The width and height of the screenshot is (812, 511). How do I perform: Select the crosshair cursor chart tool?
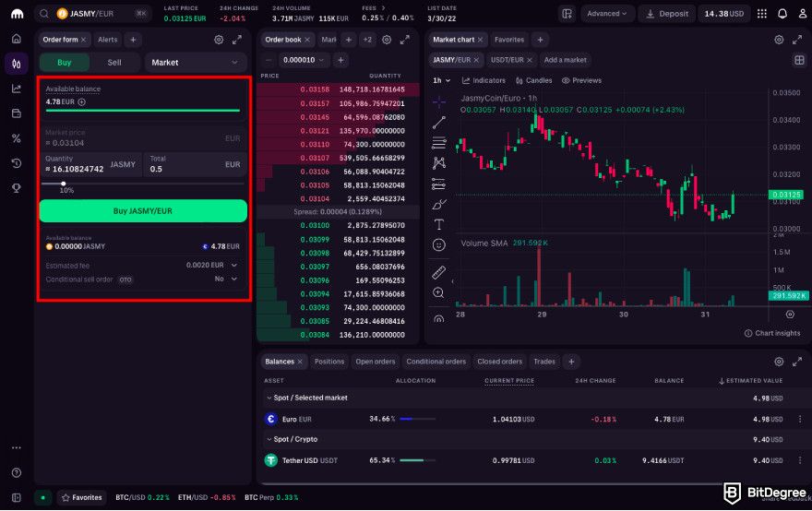pyautogui.click(x=438, y=102)
